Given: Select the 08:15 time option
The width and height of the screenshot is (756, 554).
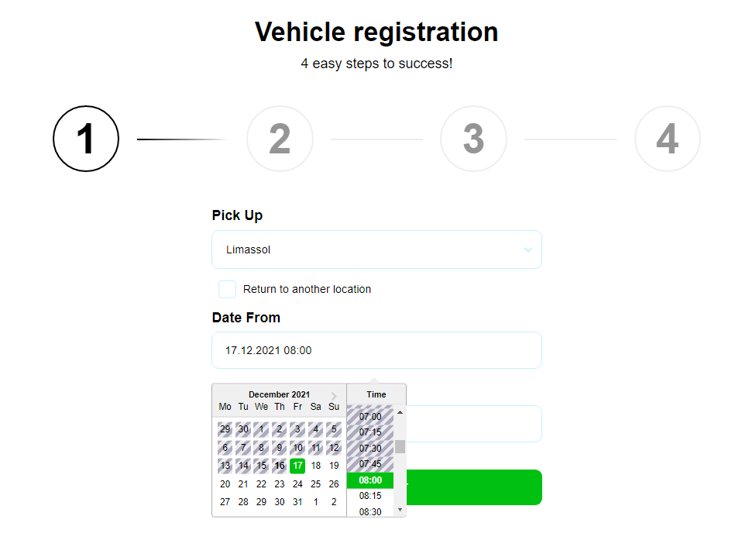Looking at the screenshot, I should 370,496.
